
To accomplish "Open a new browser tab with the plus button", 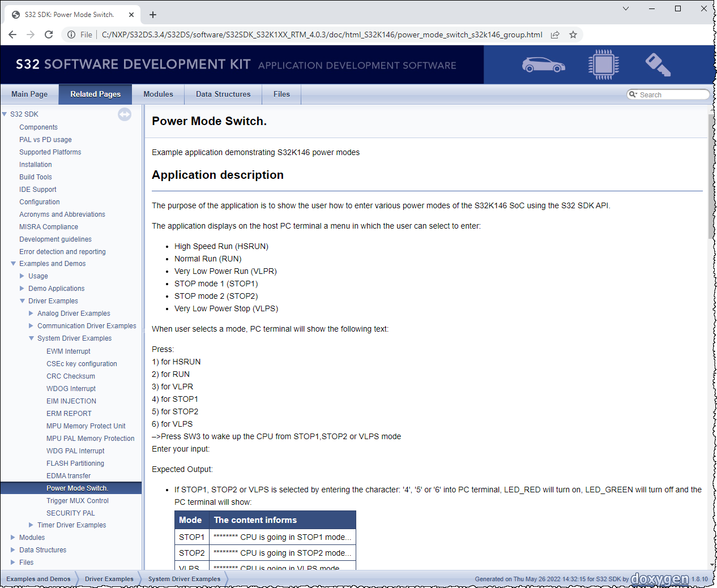I will [152, 15].
